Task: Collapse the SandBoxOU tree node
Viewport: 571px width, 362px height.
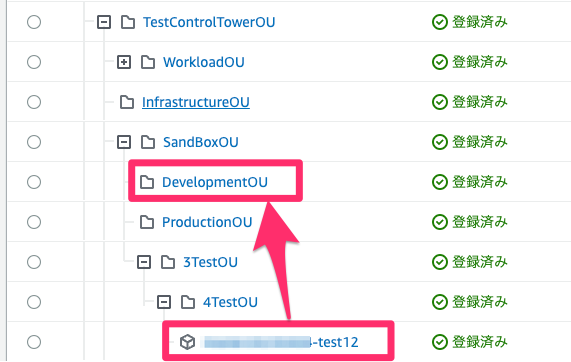Action: tap(124, 142)
